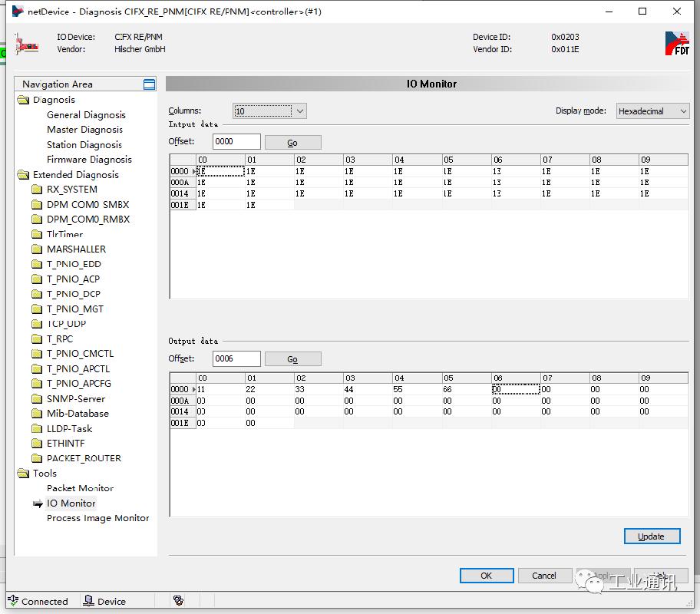Click input data row header 001E
The width and height of the screenshot is (700, 614).
(183, 205)
